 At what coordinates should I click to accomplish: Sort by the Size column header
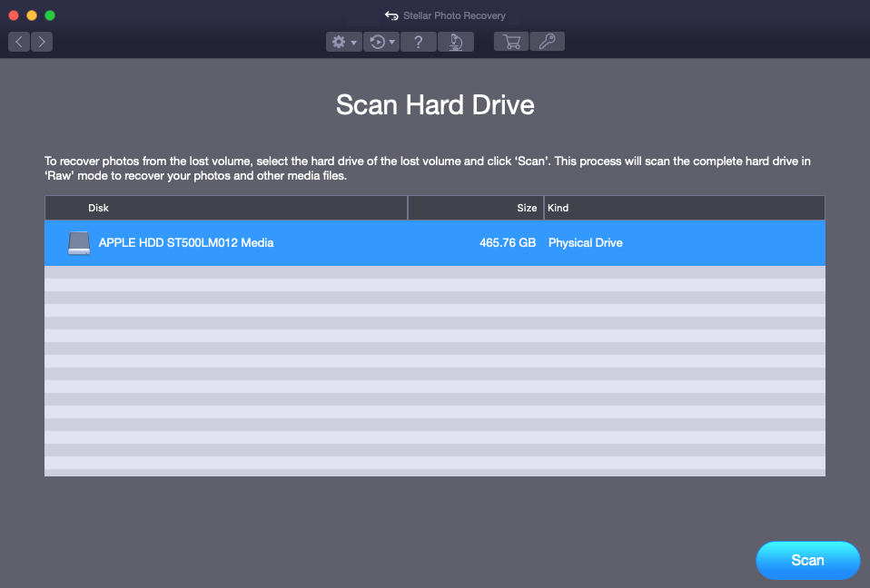click(x=476, y=208)
